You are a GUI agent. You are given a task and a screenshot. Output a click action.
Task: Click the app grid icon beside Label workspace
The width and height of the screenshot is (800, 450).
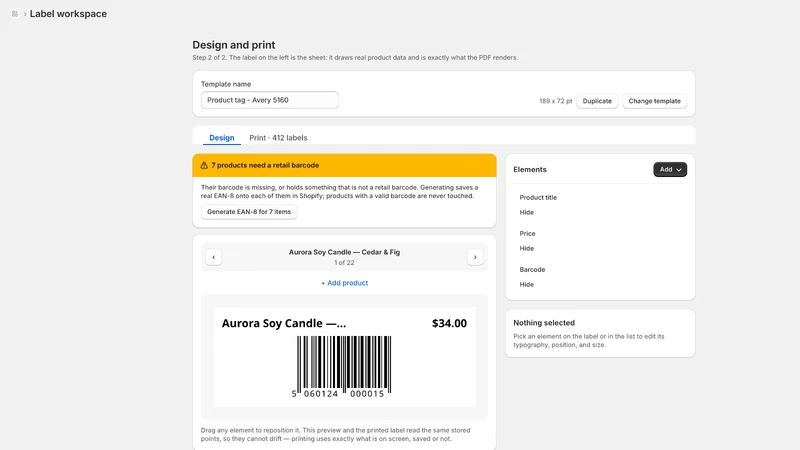pos(15,14)
